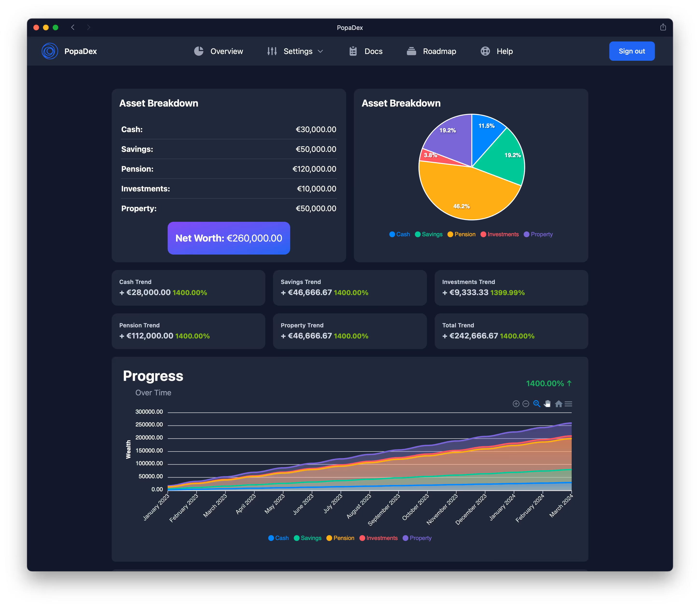Click the Investments €10,000.00 value
This screenshot has height=607, width=700.
(x=317, y=189)
